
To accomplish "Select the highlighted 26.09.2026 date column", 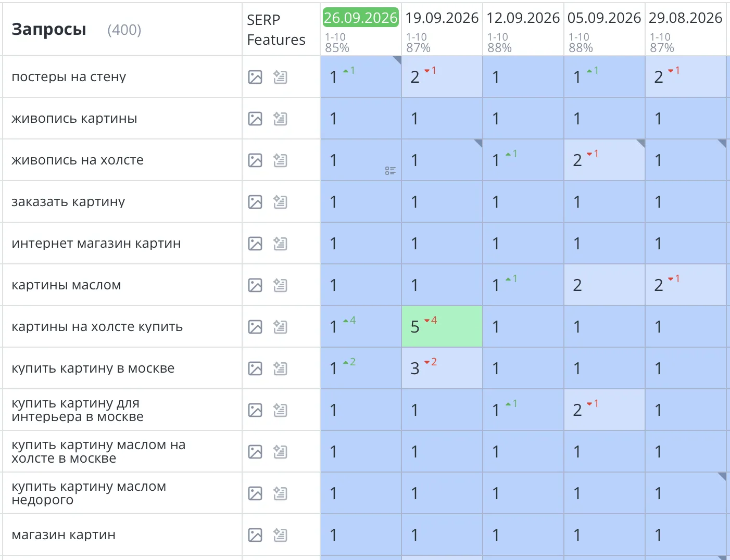I will (x=360, y=18).
